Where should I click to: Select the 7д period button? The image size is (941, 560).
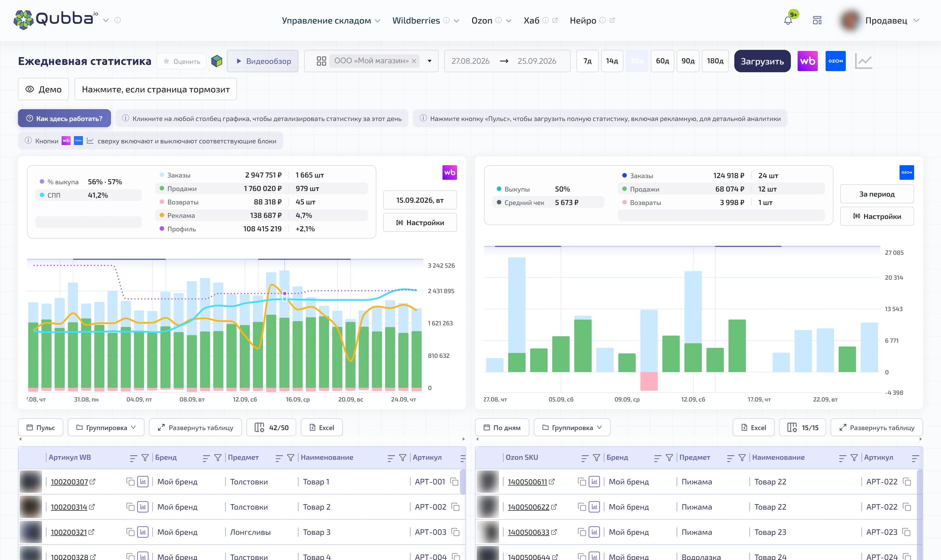click(x=587, y=61)
